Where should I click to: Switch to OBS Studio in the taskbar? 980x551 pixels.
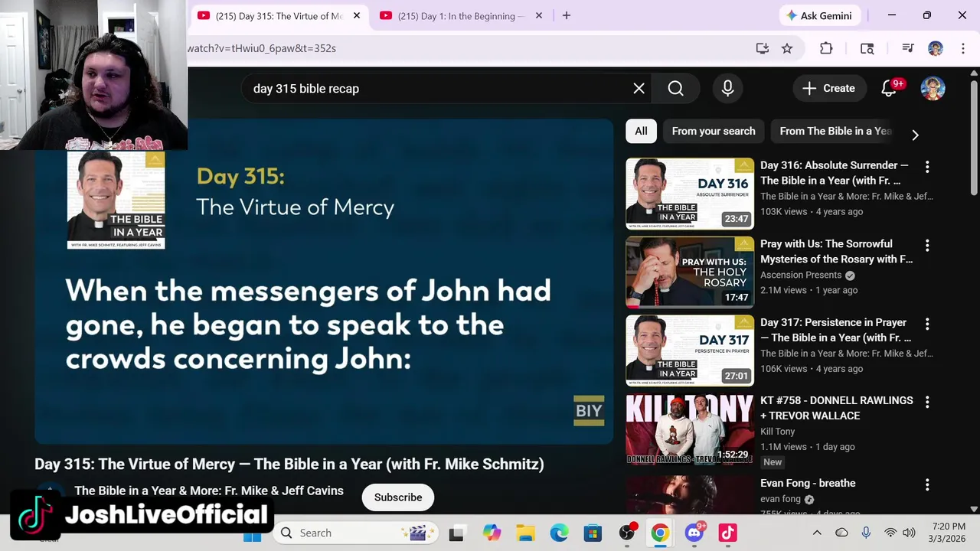(x=627, y=533)
